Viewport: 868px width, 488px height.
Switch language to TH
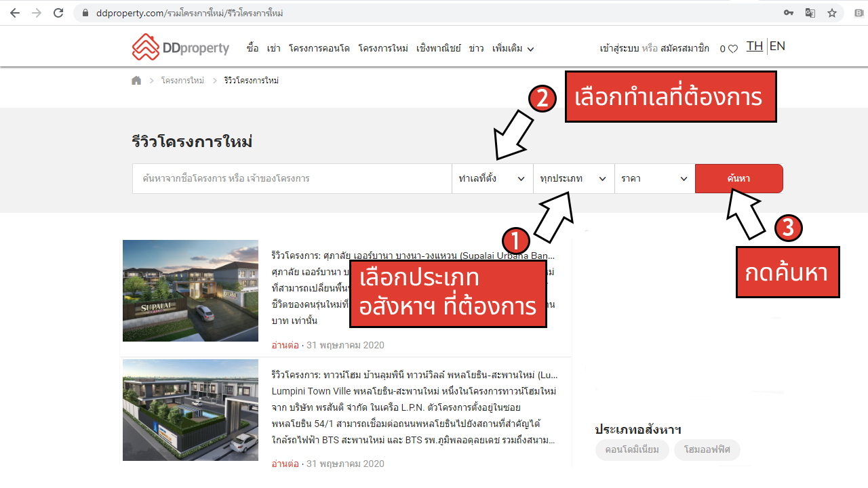click(x=755, y=46)
